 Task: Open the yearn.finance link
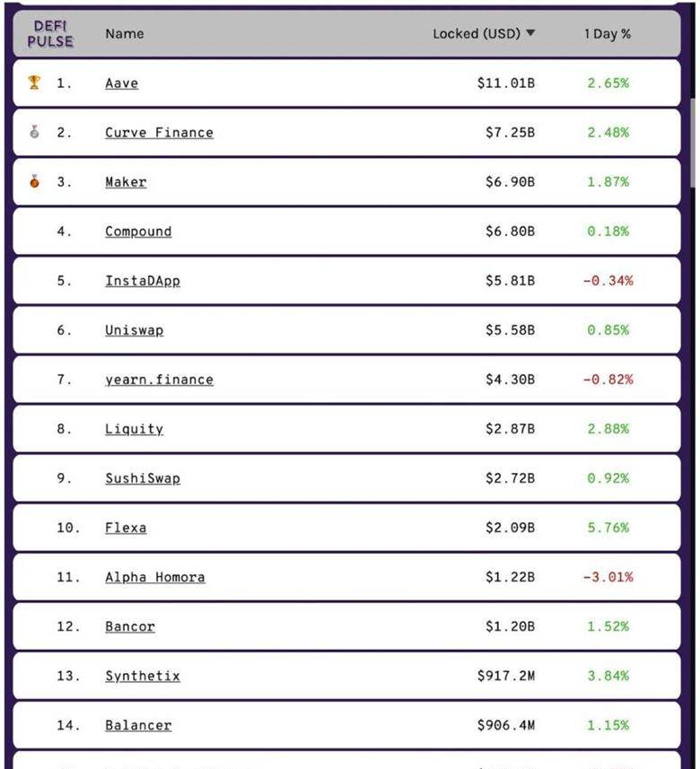159,380
